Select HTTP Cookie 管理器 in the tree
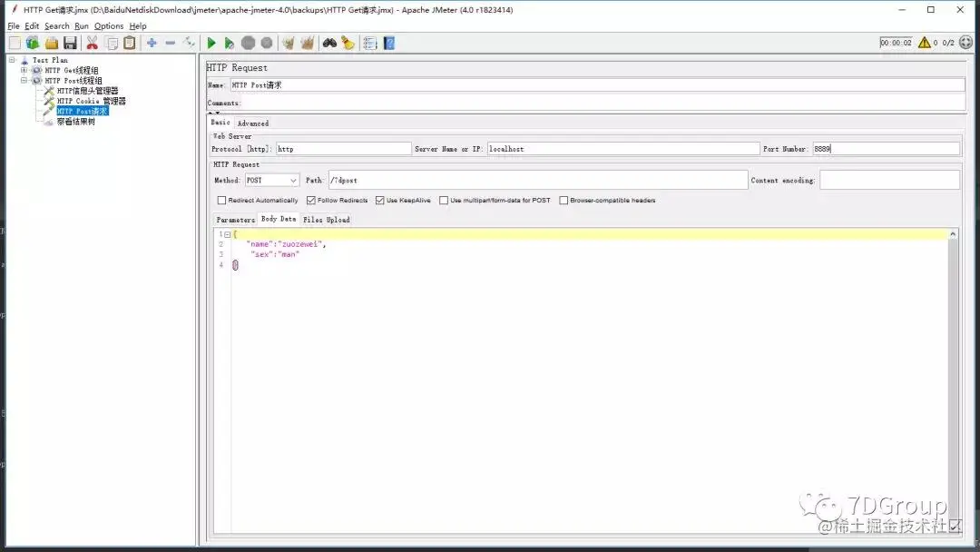The width and height of the screenshot is (980, 552). pos(92,101)
